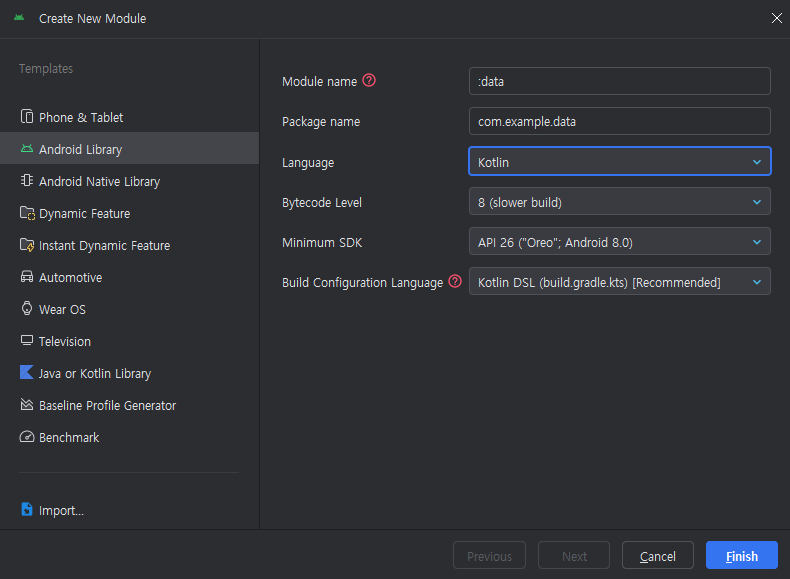The image size is (790, 579).
Task: Click the Benchmark gauge icon
Action: click(x=27, y=436)
